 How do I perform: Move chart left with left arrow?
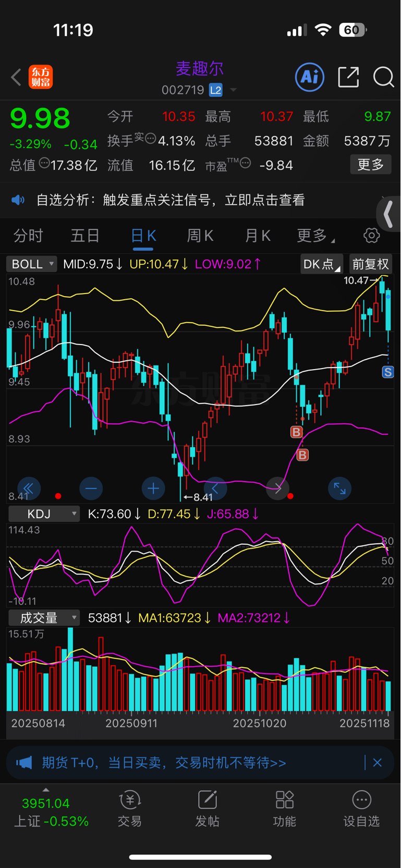click(x=215, y=488)
